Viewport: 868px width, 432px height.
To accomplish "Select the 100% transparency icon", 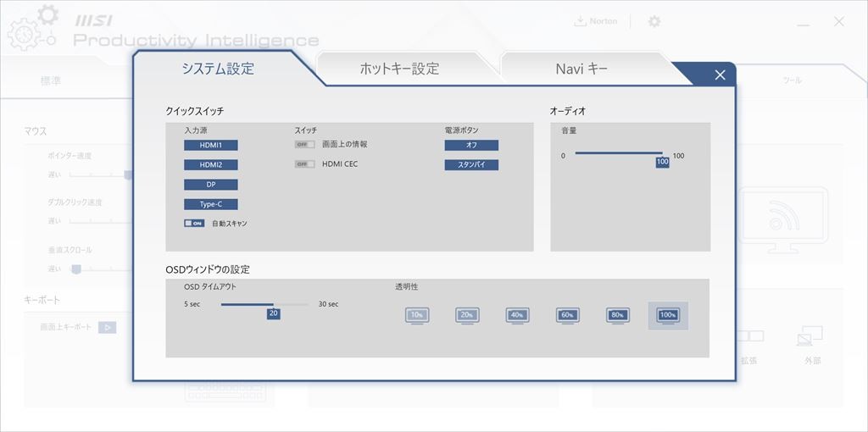I will tap(668, 315).
